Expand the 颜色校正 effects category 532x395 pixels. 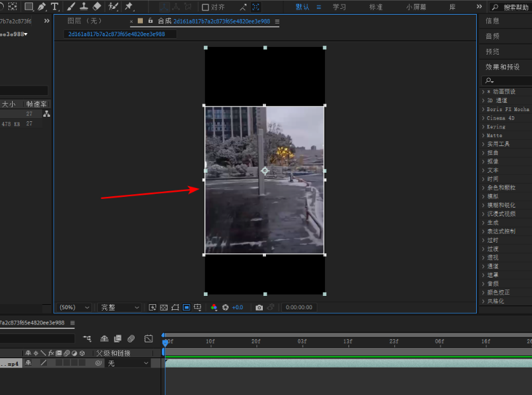tap(483, 293)
